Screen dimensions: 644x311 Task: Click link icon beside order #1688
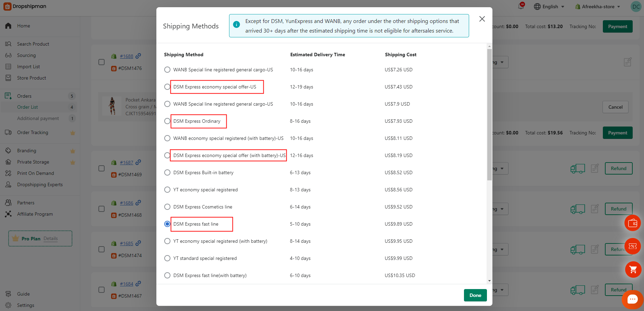[x=138, y=56]
